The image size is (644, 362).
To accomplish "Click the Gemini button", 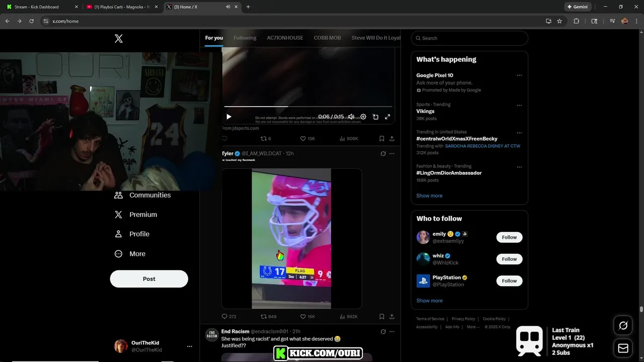I will coord(577,7).
